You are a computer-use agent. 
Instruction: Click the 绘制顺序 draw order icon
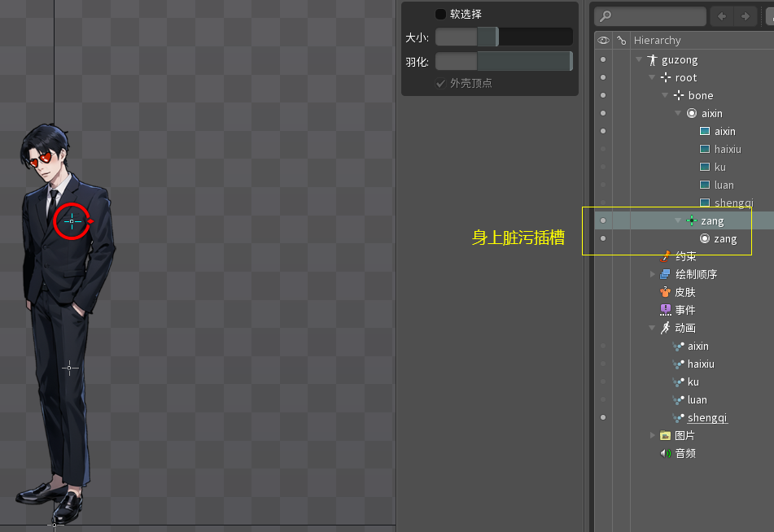[665, 274]
